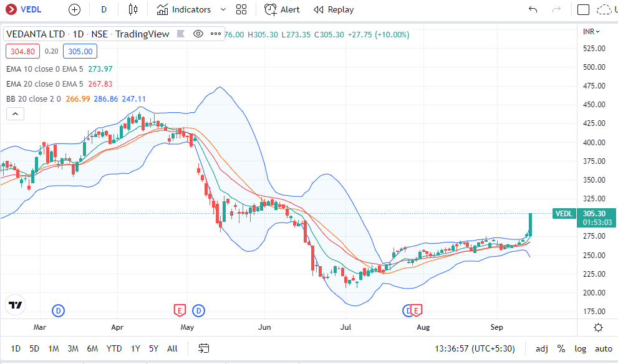Select the BB 20 close indicator legend
The width and height of the screenshot is (618, 364).
34,99
